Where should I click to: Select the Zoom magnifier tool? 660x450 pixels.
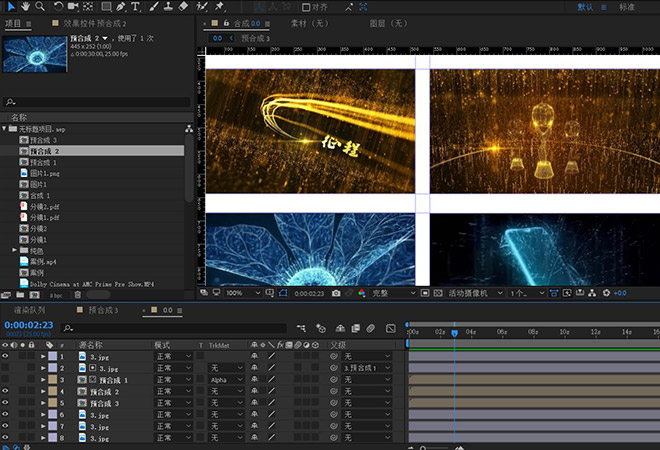(x=40, y=7)
